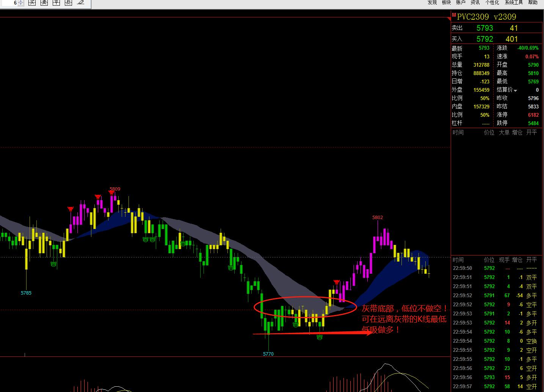The image size is (544, 392).
Task: Open the 系统工具 menu
Action: click(514, 3)
